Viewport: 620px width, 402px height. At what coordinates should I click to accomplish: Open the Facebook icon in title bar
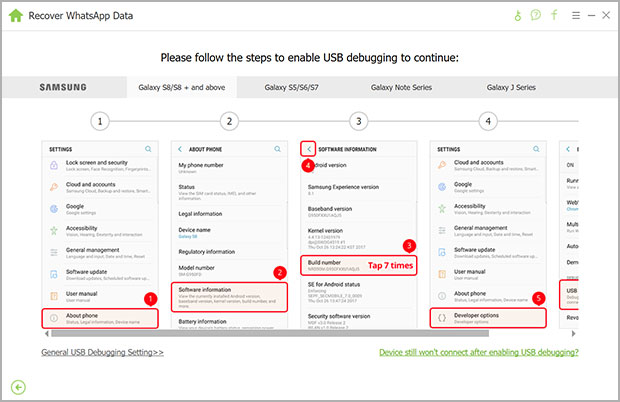click(x=554, y=15)
